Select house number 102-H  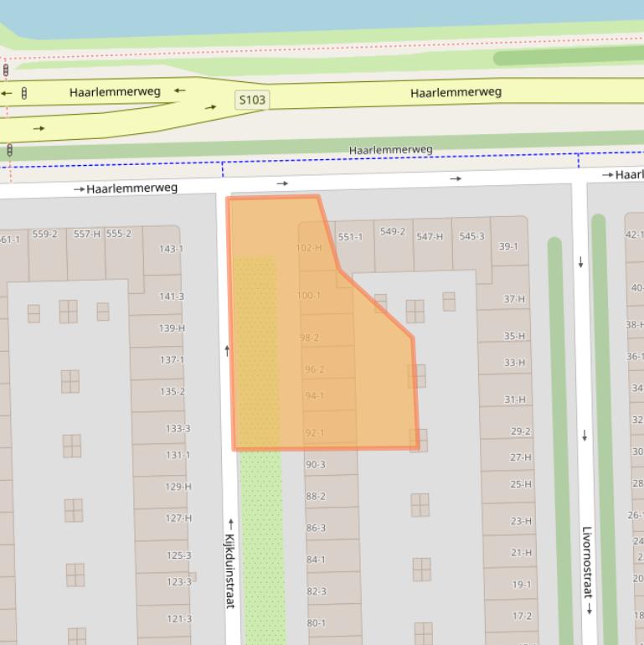point(309,248)
